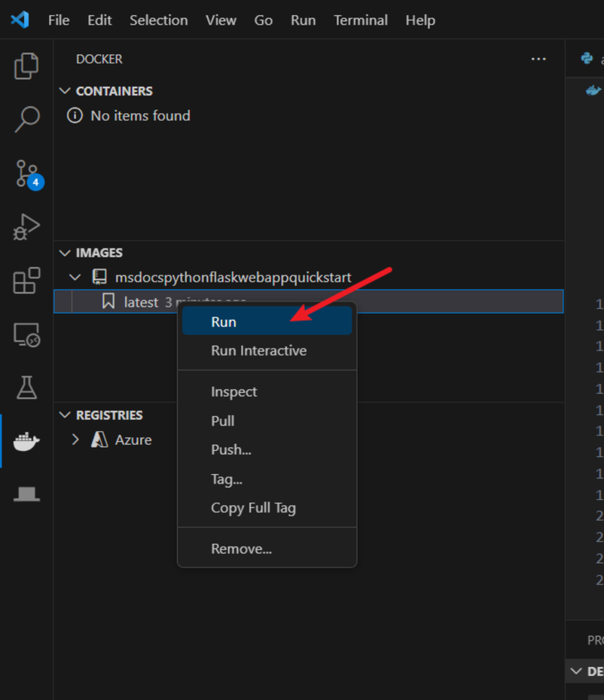Select the latest image tag row
The height and width of the screenshot is (700, 604).
[x=308, y=301]
